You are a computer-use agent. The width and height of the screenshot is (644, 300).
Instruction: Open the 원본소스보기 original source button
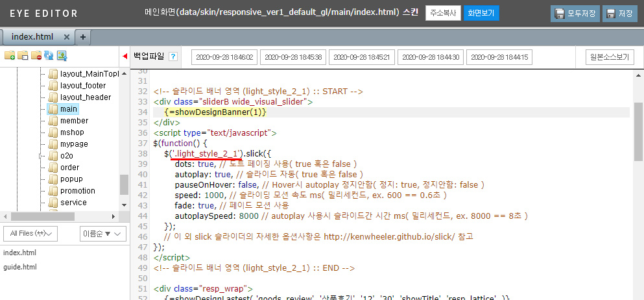pyautogui.click(x=610, y=56)
